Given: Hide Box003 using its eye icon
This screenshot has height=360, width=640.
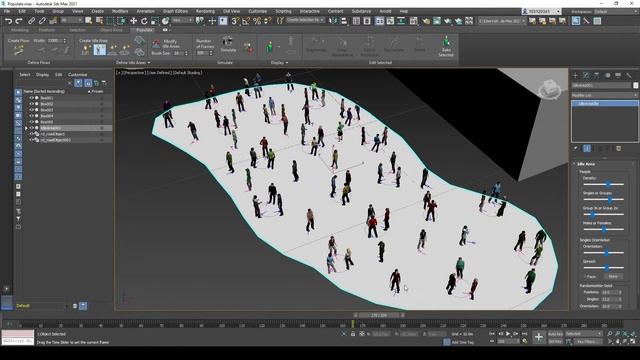Looking at the screenshot, I should pyautogui.click(x=31, y=110).
